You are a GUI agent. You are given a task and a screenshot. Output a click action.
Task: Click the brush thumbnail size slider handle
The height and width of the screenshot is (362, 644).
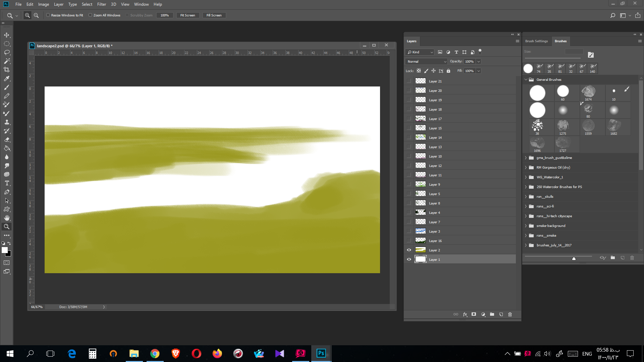(x=574, y=258)
